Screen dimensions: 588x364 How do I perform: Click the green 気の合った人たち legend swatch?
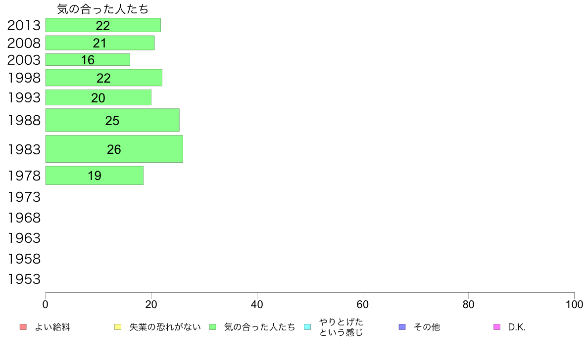pyautogui.click(x=213, y=327)
